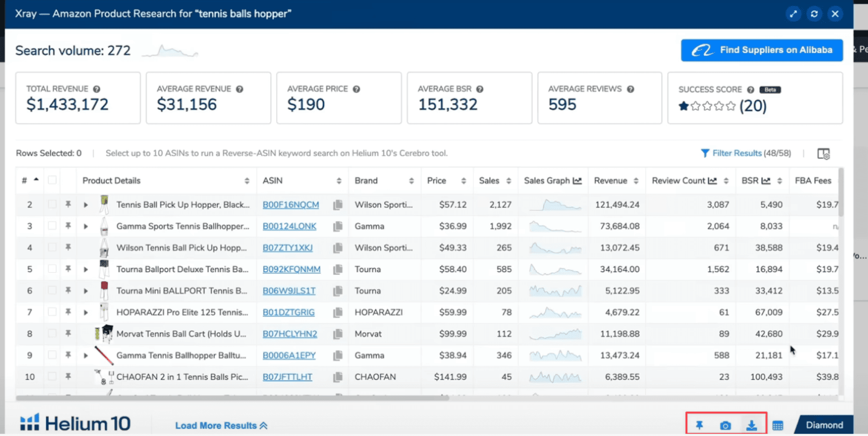Expand variations for Tennis Ball Pick Up Hopper
The width and height of the screenshot is (868, 436).
(x=85, y=205)
